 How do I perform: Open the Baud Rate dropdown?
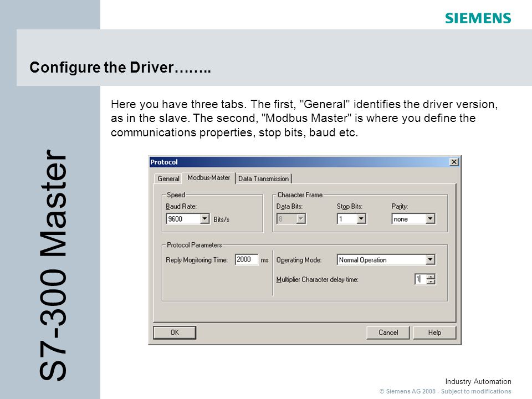coord(204,219)
